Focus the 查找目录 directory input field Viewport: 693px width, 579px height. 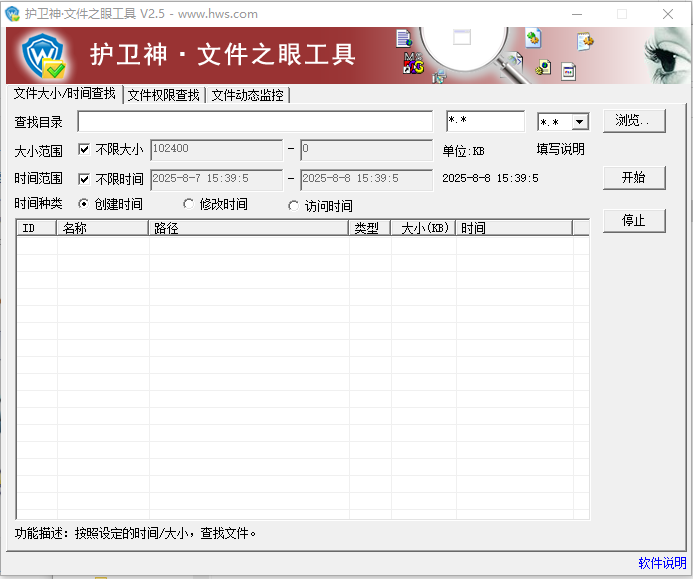[255, 121]
